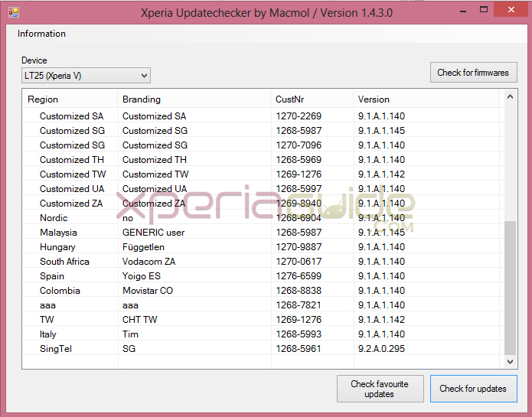Click version 9.1.A.1.145 in Malaysia row
Viewport: 532px width, 417px height.
point(381,233)
